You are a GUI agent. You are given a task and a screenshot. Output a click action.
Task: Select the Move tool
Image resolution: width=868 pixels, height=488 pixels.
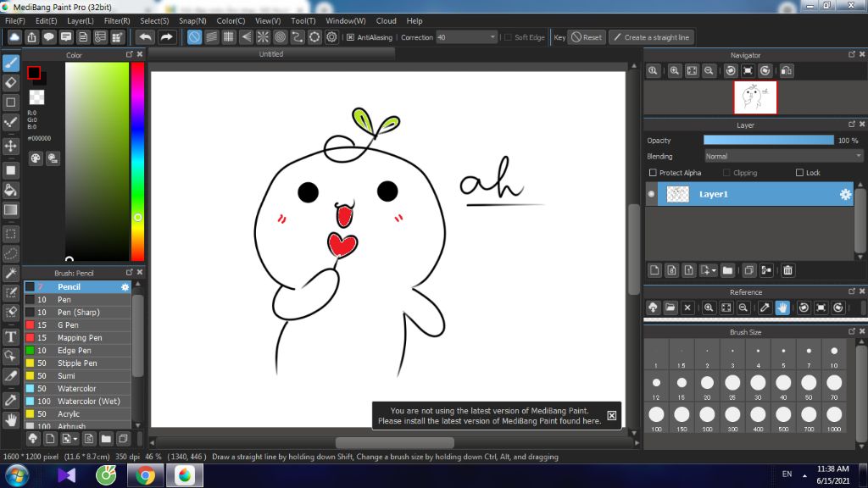[11, 146]
